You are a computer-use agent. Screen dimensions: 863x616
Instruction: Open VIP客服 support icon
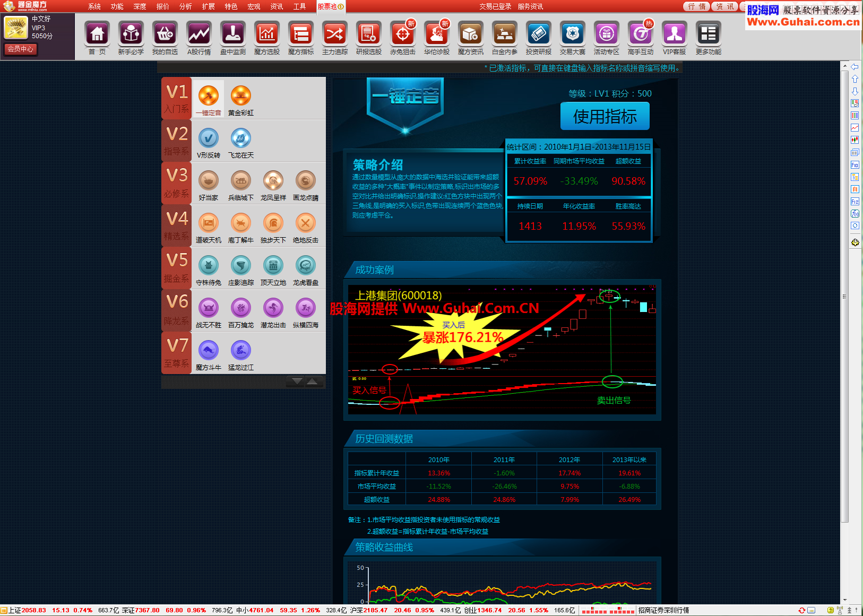675,38
